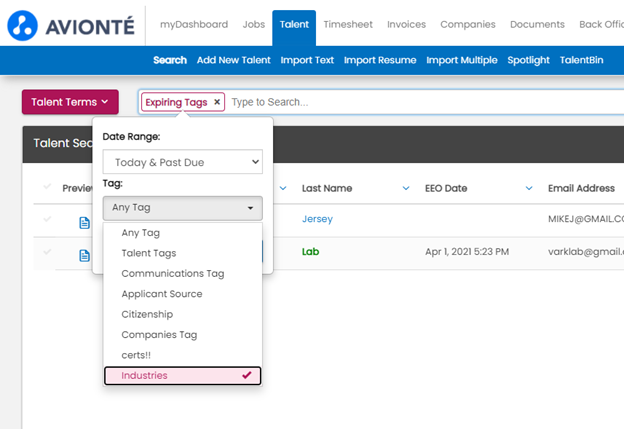The image size is (624, 429).
Task: Expand the Talent Terms dropdown button
Action: click(x=70, y=102)
